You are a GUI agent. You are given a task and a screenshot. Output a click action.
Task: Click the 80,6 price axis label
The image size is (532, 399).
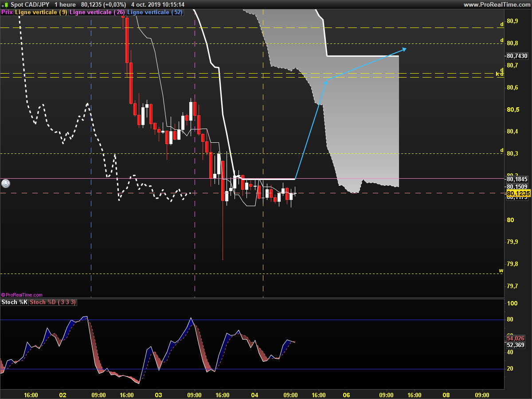tap(512, 87)
